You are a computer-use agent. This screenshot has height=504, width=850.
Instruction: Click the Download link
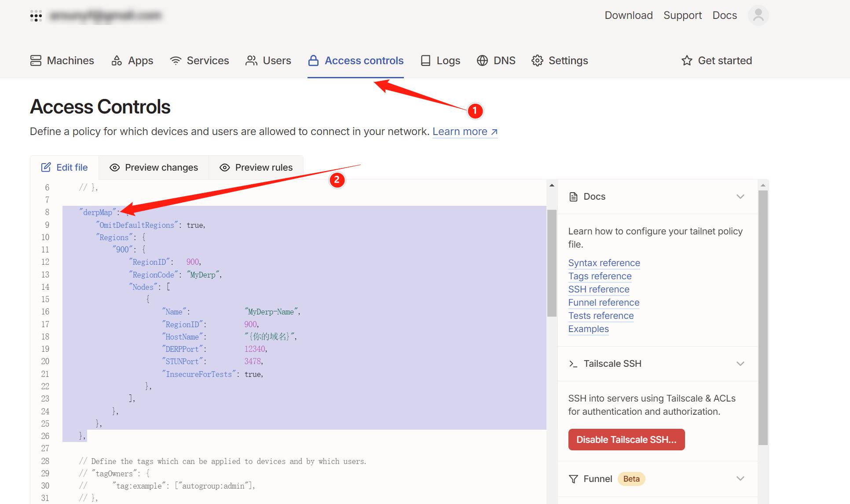(x=629, y=15)
